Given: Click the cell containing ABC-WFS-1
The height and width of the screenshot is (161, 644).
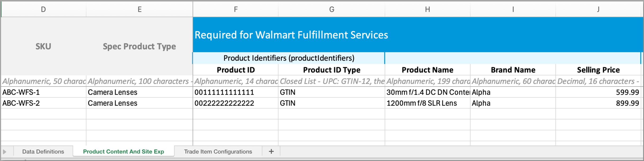Looking at the screenshot, I should (x=43, y=92).
